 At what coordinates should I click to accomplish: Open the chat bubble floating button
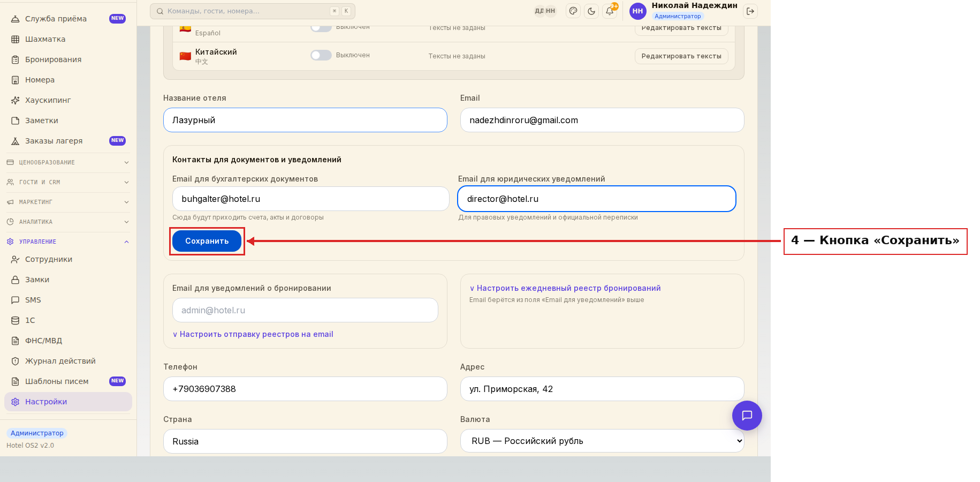click(x=747, y=416)
